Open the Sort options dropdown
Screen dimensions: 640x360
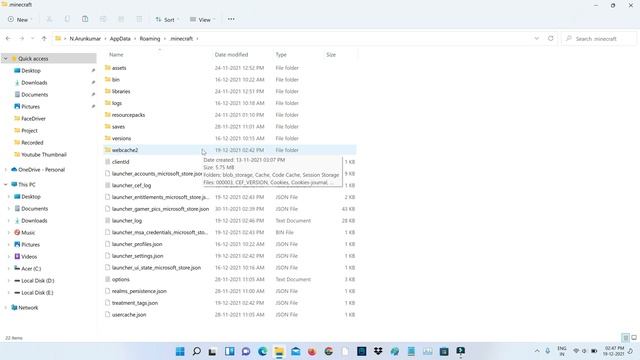coord(167,19)
